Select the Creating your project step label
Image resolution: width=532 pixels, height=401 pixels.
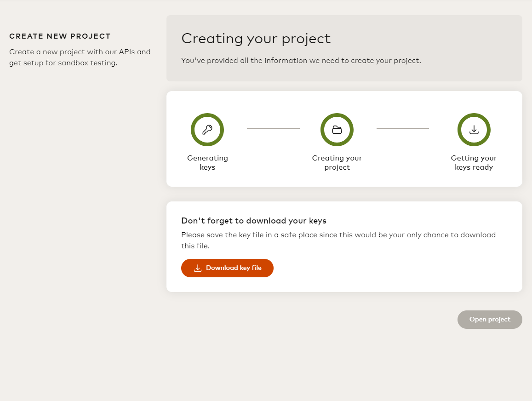(x=337, y=163)
